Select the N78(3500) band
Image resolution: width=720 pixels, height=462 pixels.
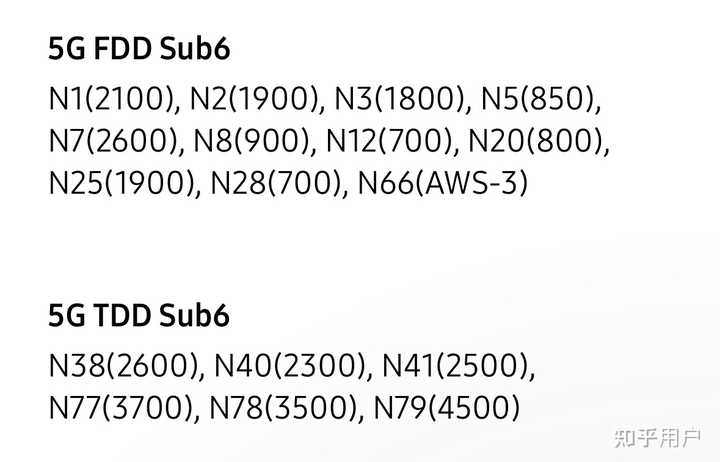[287, 408]
